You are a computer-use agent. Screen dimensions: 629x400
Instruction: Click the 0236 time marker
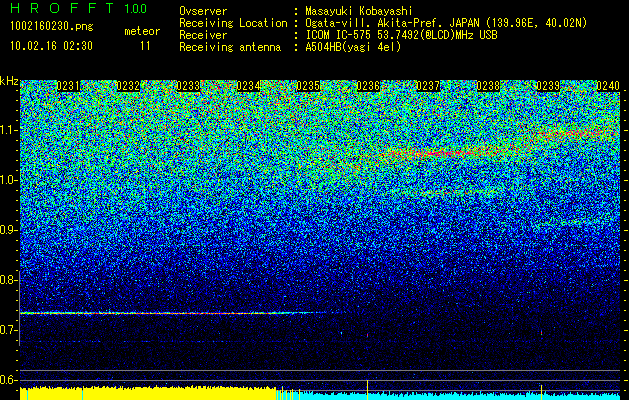tap(368, 86)
